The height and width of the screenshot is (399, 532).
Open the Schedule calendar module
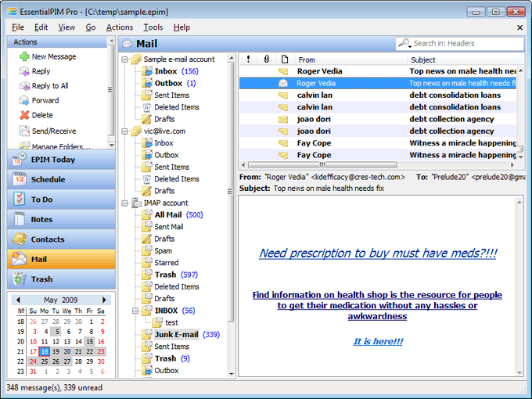click(61, 179)
